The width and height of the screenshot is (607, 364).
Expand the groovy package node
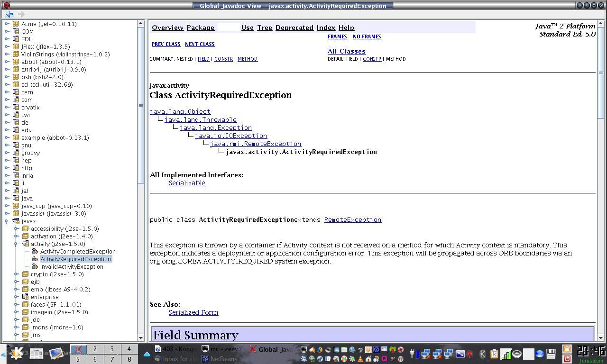click(7, 153)
